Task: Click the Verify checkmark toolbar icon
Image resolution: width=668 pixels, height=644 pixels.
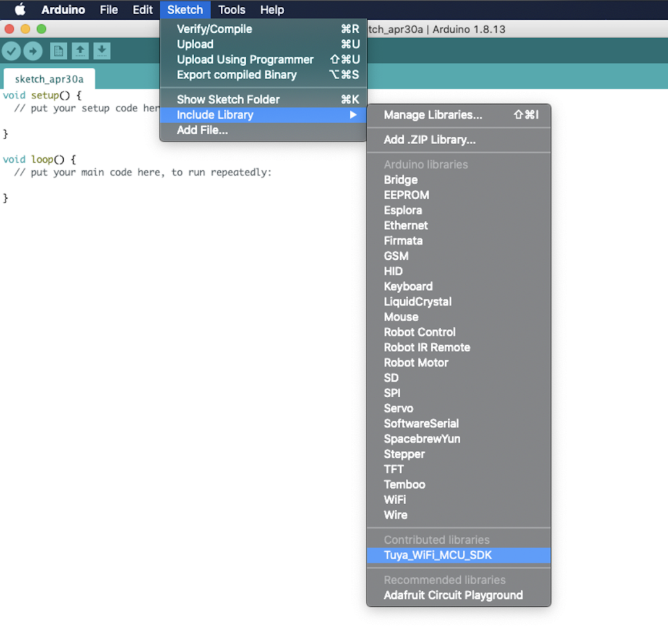Action: (12, 51)
